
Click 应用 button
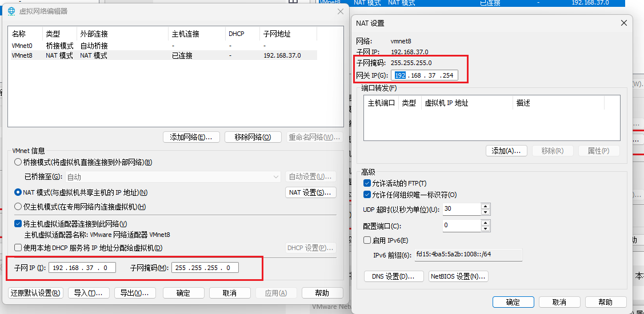point(276,293)
